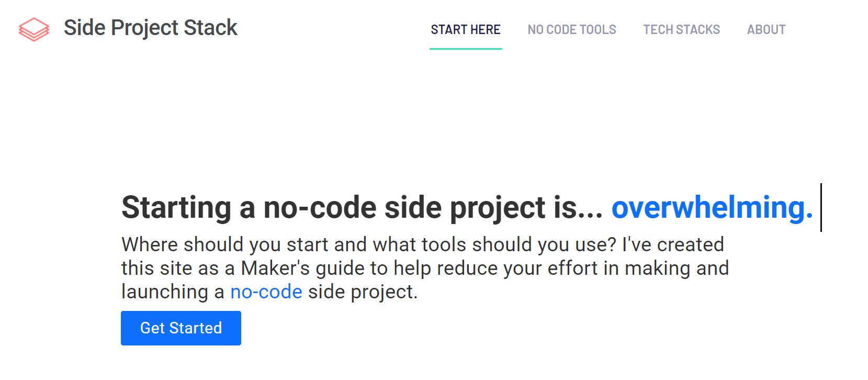Click the blue Get Started button
This screenshot has width=868, height=380.
(x=181, y=328)
